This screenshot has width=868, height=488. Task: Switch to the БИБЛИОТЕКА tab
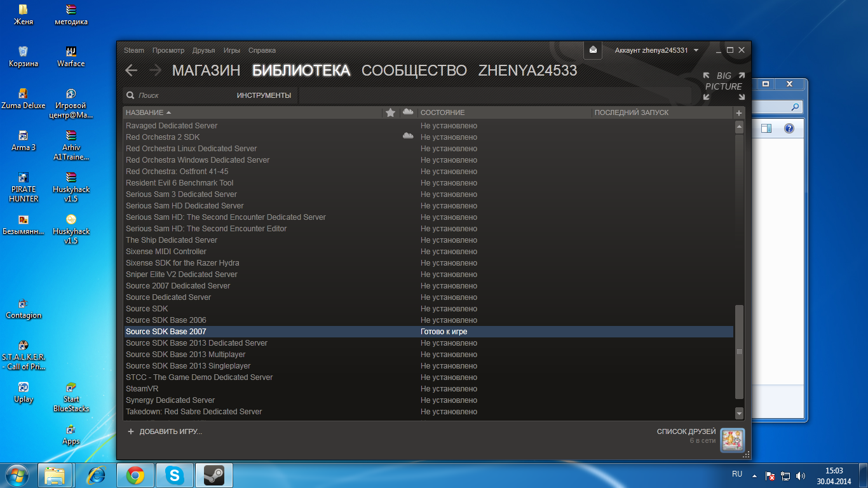(301, 71)
